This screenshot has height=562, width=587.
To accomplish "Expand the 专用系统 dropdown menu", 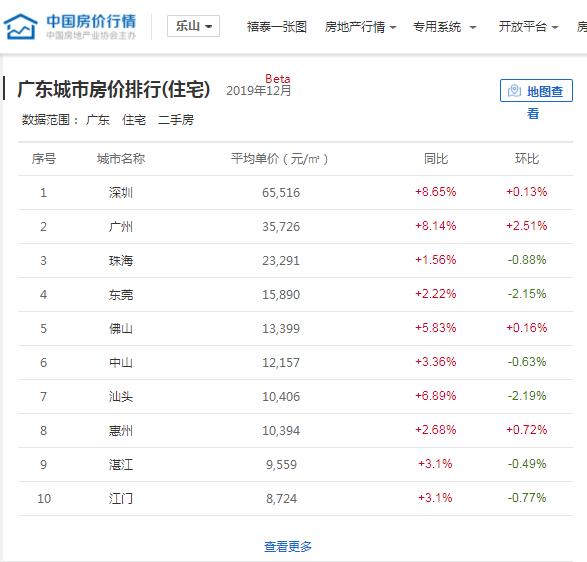I will click(444, 27).
